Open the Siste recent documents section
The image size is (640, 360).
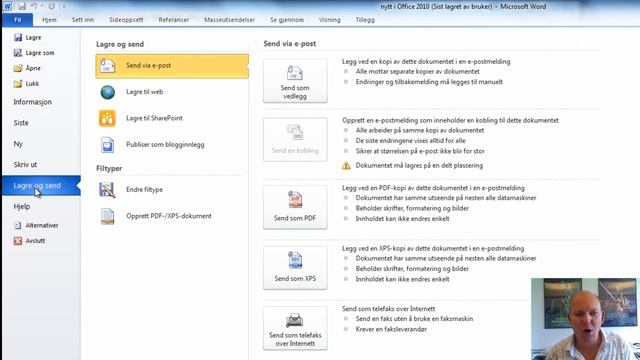pyautogui.click(x=21, y=123)
